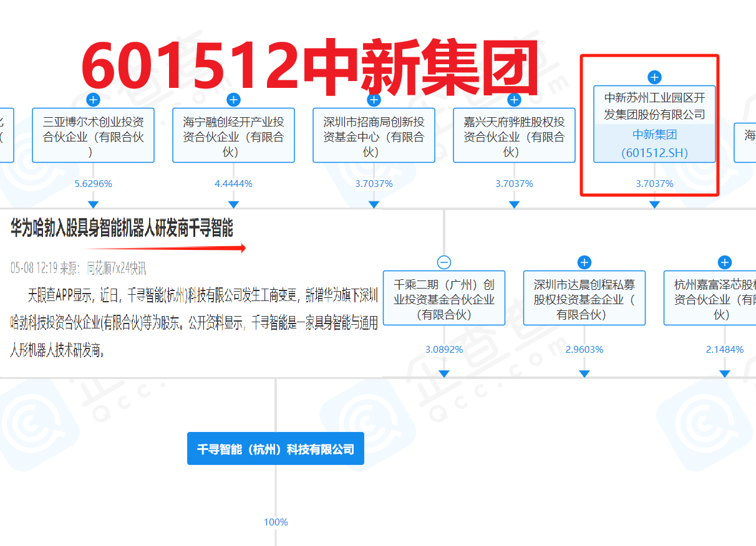Select 海宁融创经开产业投资合伙企业 shareholder box
The width and height of the screenshot is (756, 546).
(233, 136)
